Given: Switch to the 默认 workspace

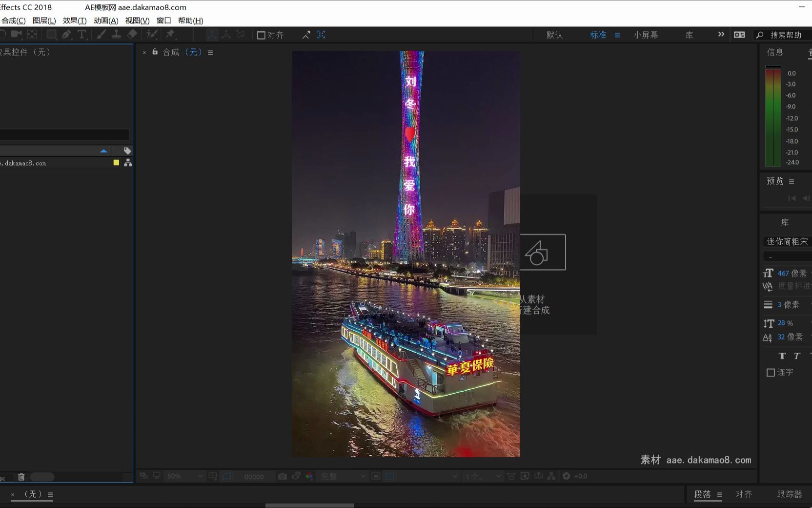Looking at the screenshot, I should (x=554, y=35).
